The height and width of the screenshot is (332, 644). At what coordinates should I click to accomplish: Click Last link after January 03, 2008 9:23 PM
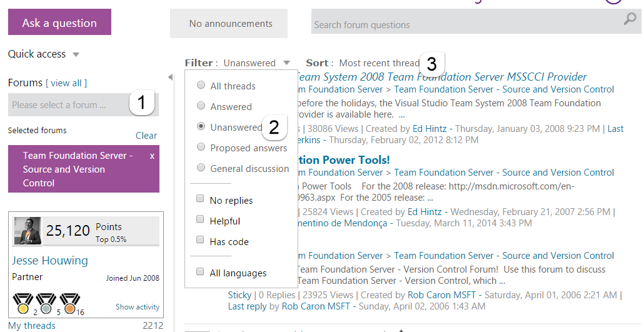(x=615, y=129)
